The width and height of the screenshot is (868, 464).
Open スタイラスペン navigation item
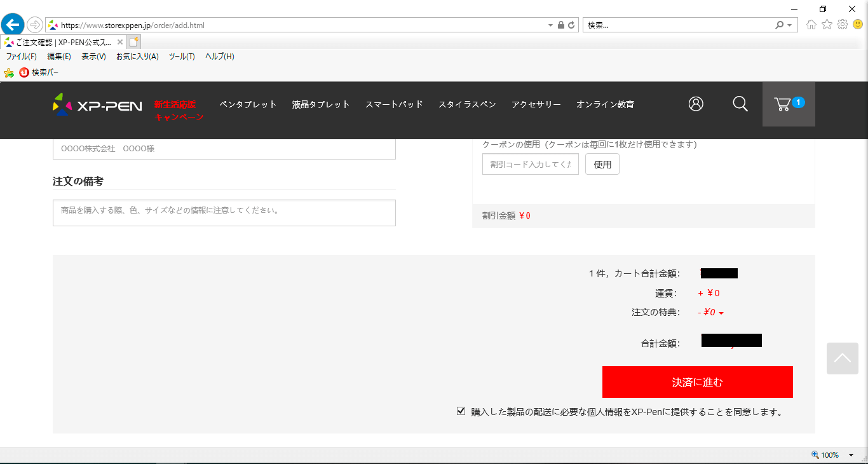(x=467, y=104)
